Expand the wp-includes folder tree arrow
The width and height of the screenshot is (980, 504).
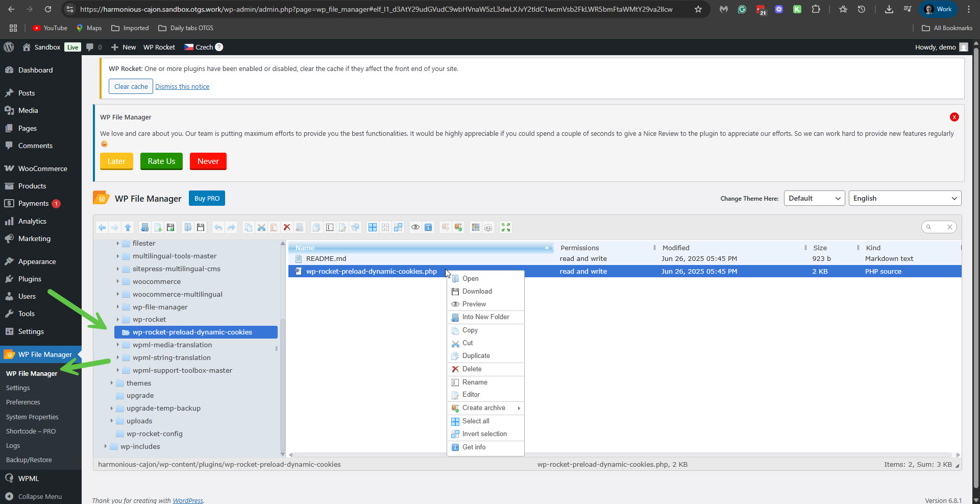pyautogui.click(x=106, y=446)
